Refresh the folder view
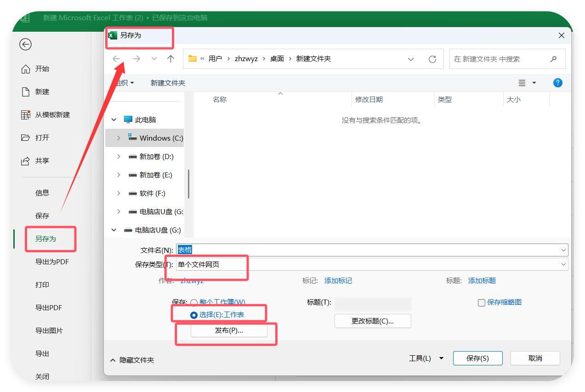585x392 pixels. (x=432, y=59)
